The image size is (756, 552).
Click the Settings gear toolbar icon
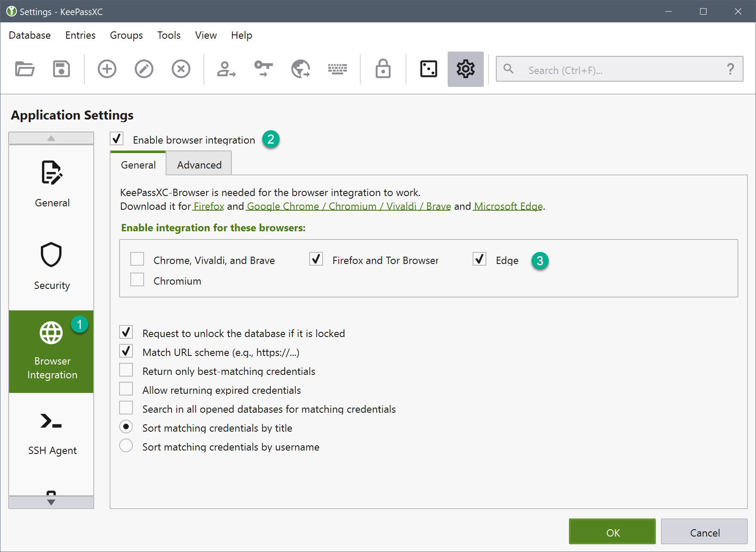[465, 69]
